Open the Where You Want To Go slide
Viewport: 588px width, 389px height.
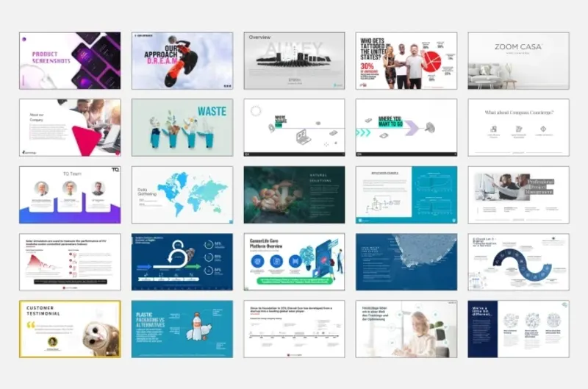point(406,127)
